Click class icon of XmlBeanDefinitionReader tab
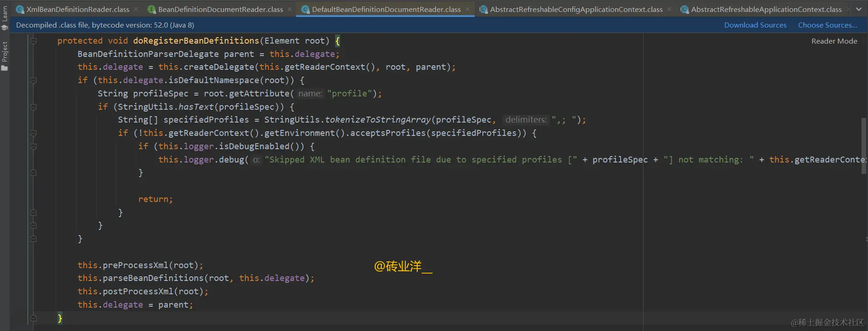Screen dimensions: 868x331 pos(20,9)
